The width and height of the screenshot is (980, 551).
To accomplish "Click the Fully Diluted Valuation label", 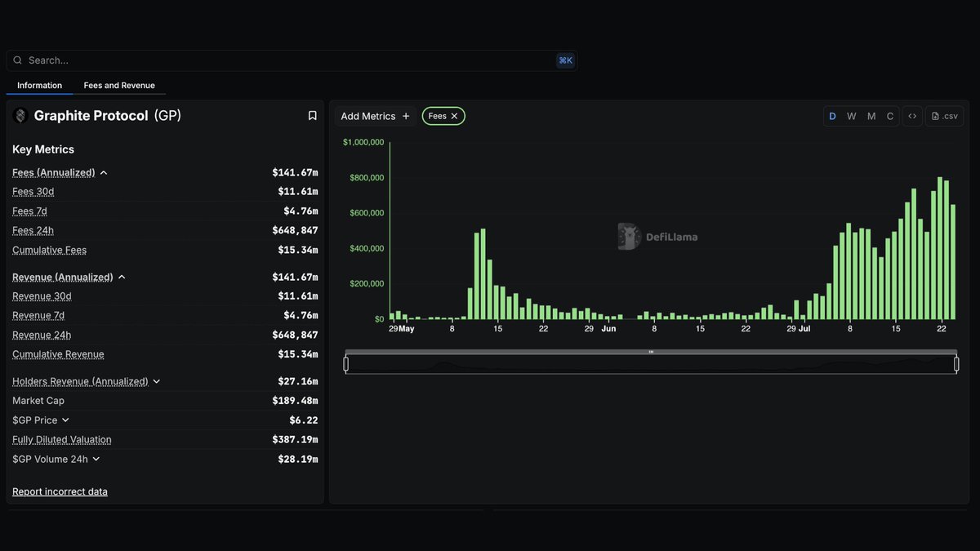I will (62, 440).
